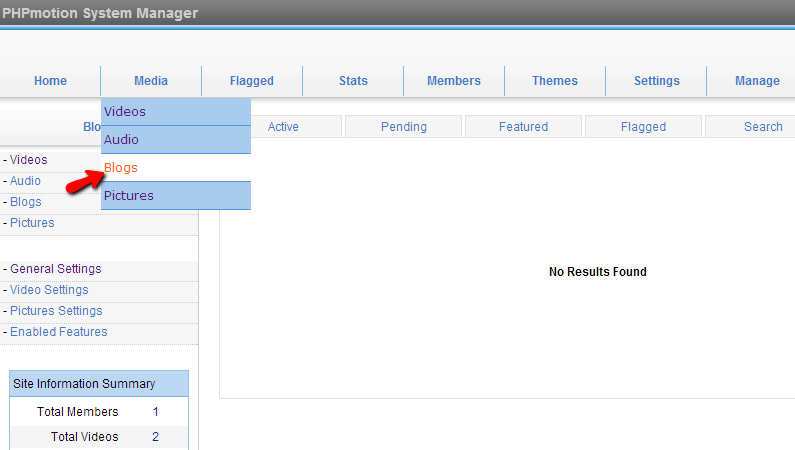Show Pending blogs sub-tab

click(x=404, y=127)
